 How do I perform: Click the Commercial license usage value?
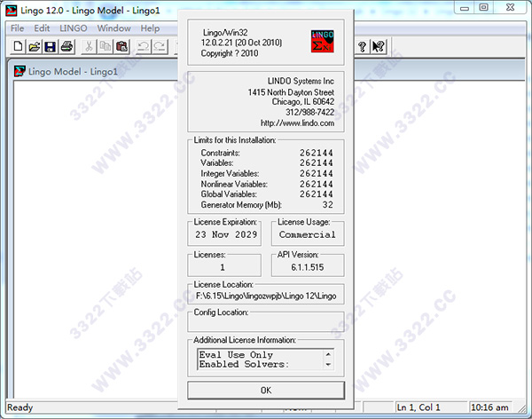point(308,234)
